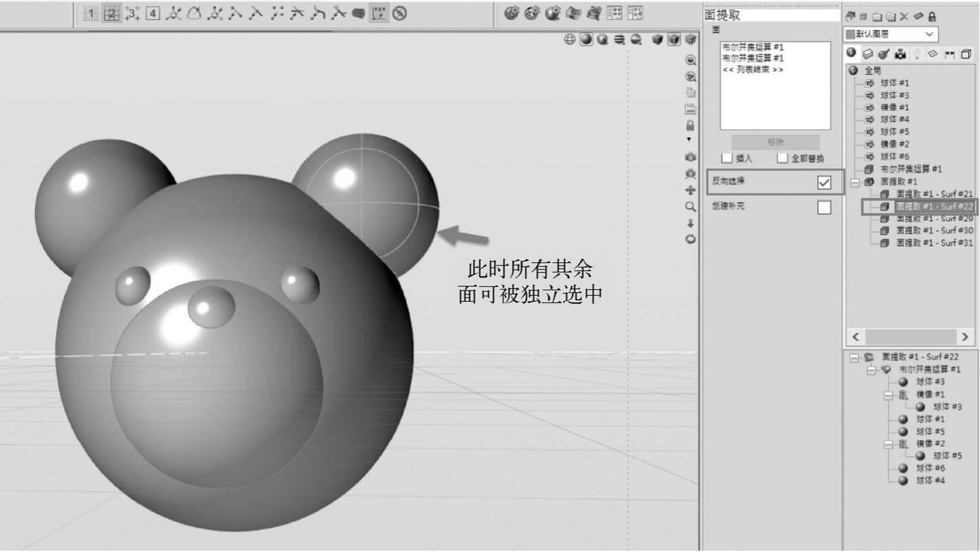Open the 默认图层 layer dropdown
The image size is (980, 552).
coord(891,34)
